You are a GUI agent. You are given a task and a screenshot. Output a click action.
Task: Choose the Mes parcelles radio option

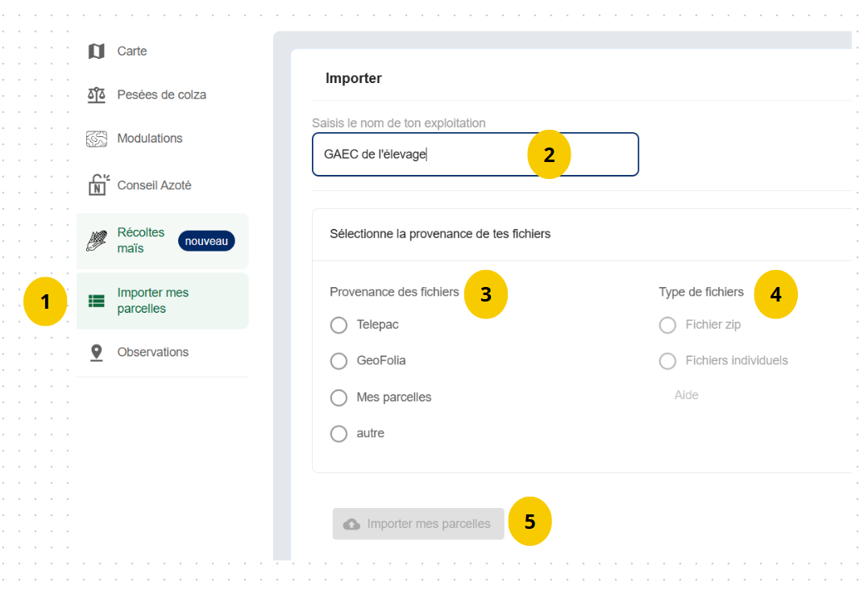(338, 397)
